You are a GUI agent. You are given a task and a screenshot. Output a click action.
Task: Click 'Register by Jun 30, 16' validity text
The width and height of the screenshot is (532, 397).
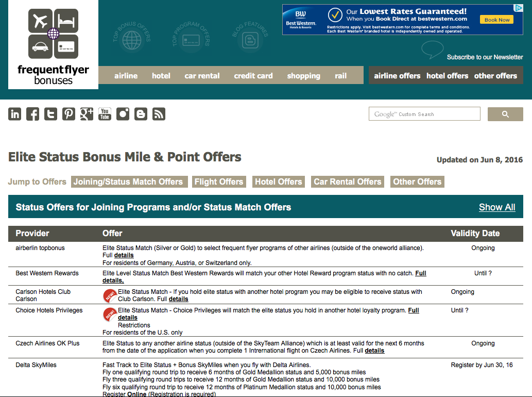pyautogui.click(x=482, y=365)
